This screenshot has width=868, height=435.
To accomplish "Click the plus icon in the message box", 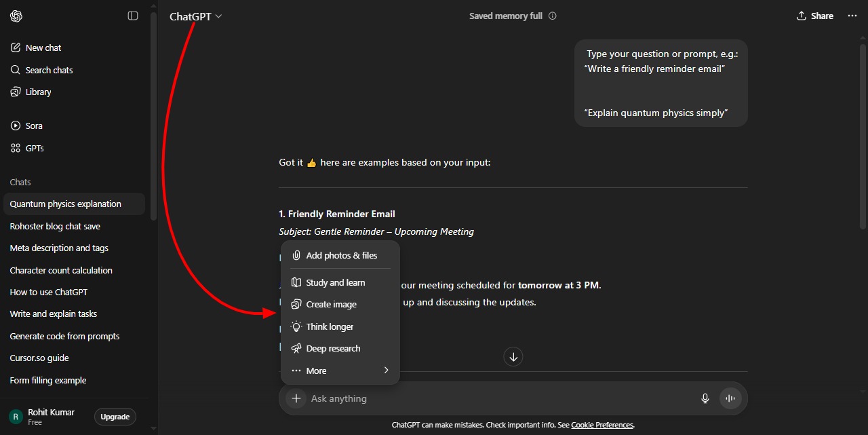I will tap(296, 398).
